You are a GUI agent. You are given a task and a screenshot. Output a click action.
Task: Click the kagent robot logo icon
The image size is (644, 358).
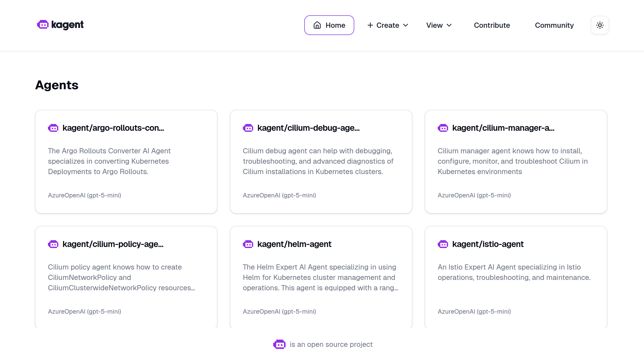point(43,25)
